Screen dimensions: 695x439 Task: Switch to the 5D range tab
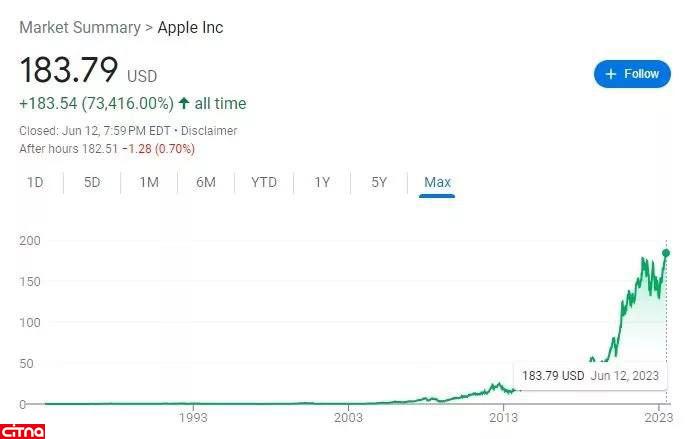click(x=92, y=182)
